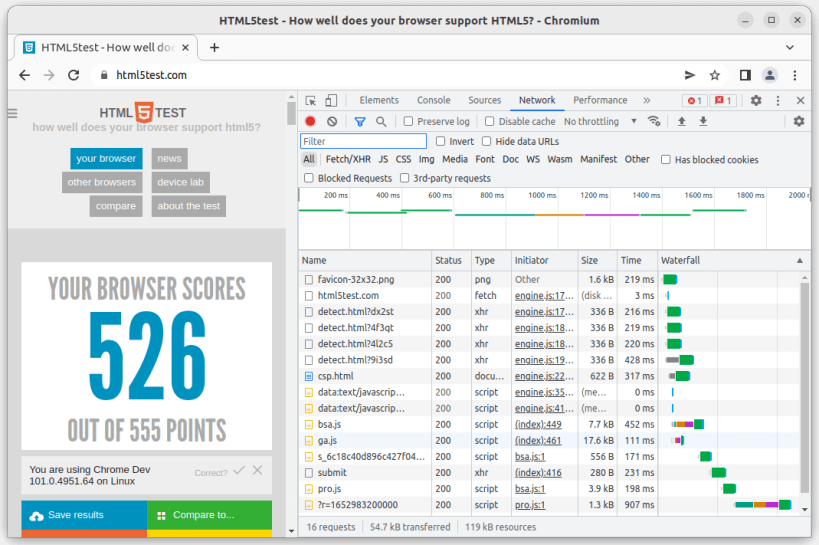
Task: Export HAR file with download arrow
Action: pyautogui.click(x=704, y=121)
